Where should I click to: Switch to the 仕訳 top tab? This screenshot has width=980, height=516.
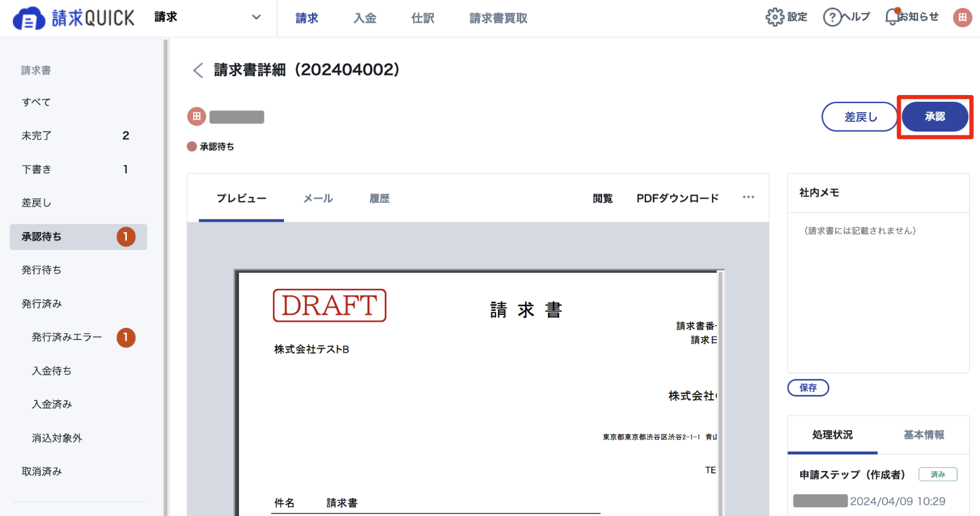(x=423, y=18)
